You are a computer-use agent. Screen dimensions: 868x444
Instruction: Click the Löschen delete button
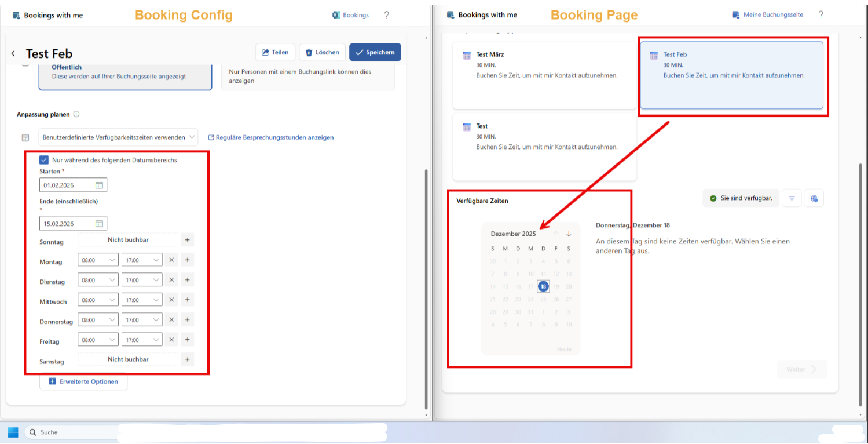(x=323, y=52)
